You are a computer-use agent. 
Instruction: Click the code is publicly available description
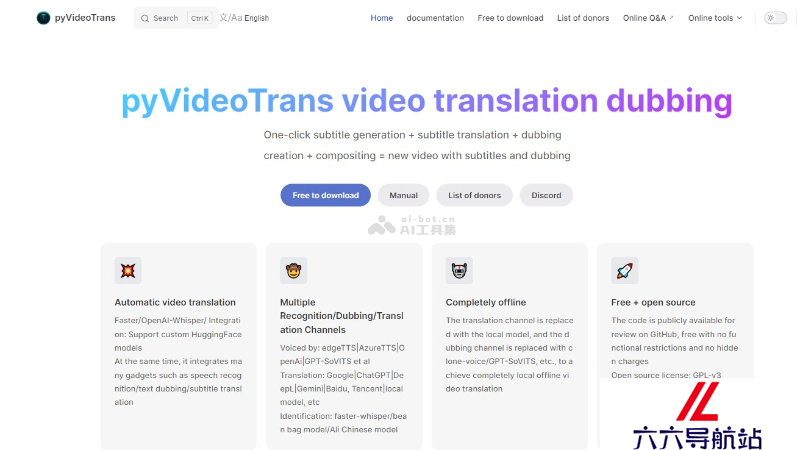click(x=674, y=341)
